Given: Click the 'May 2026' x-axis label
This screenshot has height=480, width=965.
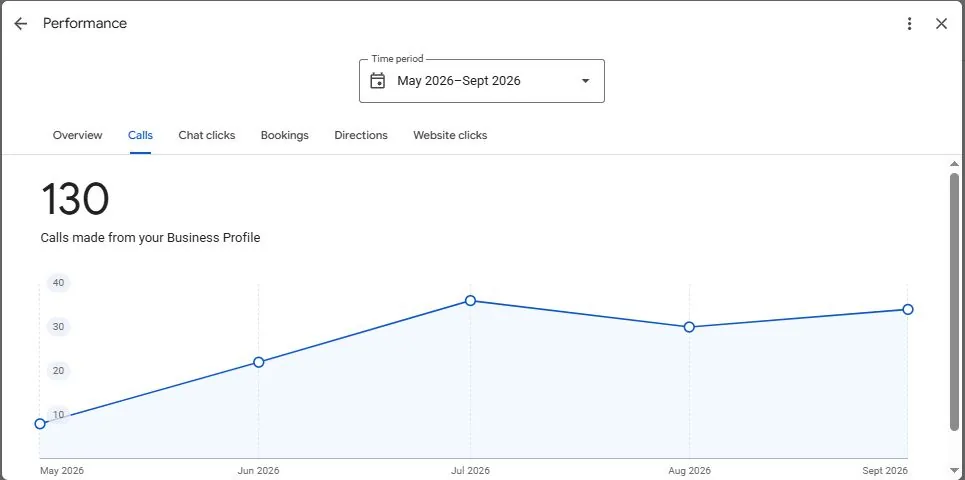Looking at the screenshot, I should (62, 471).
